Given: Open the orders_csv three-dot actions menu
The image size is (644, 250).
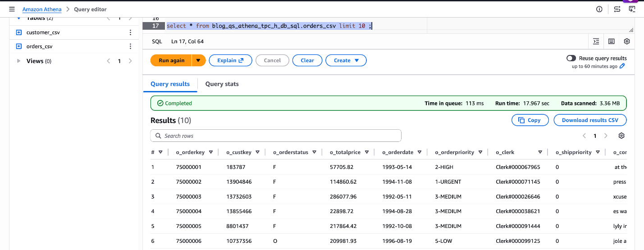Looking at the screenshot, I should tap(130, 46).
